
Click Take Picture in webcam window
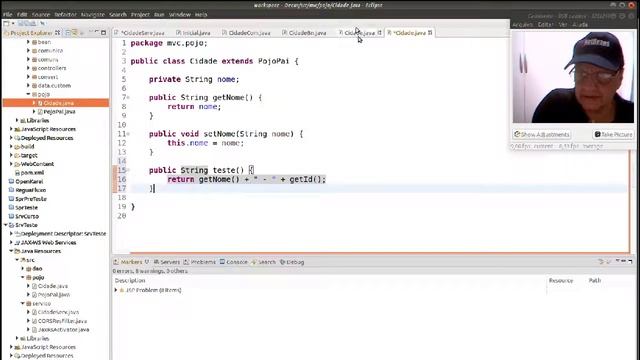click(x=613, y=134)
